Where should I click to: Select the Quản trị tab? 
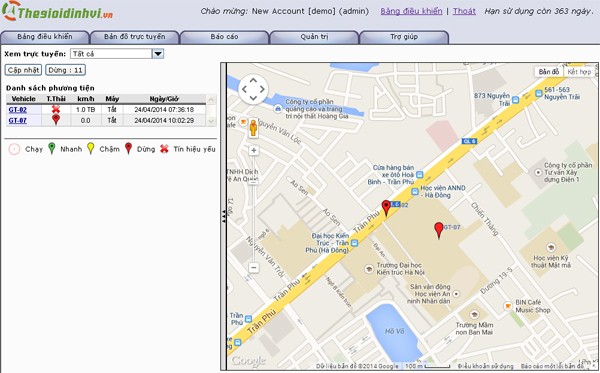tap(314, 37)
